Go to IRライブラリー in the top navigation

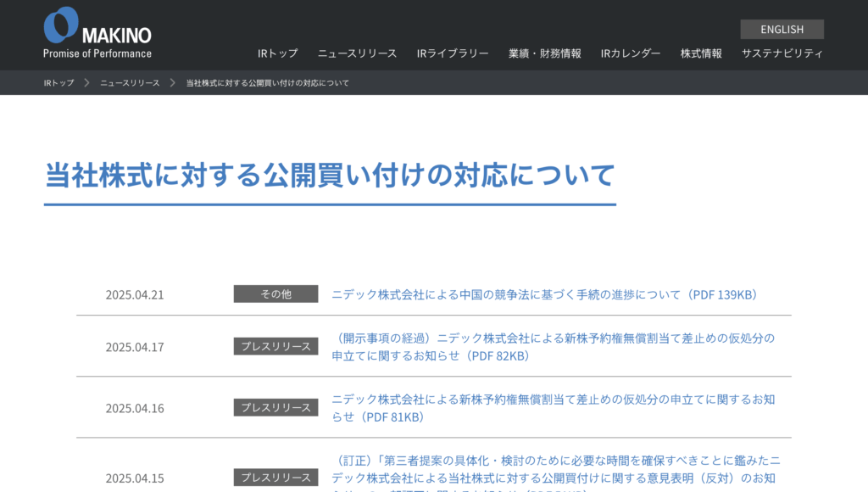pyautogui.click(x=453, y=53)
